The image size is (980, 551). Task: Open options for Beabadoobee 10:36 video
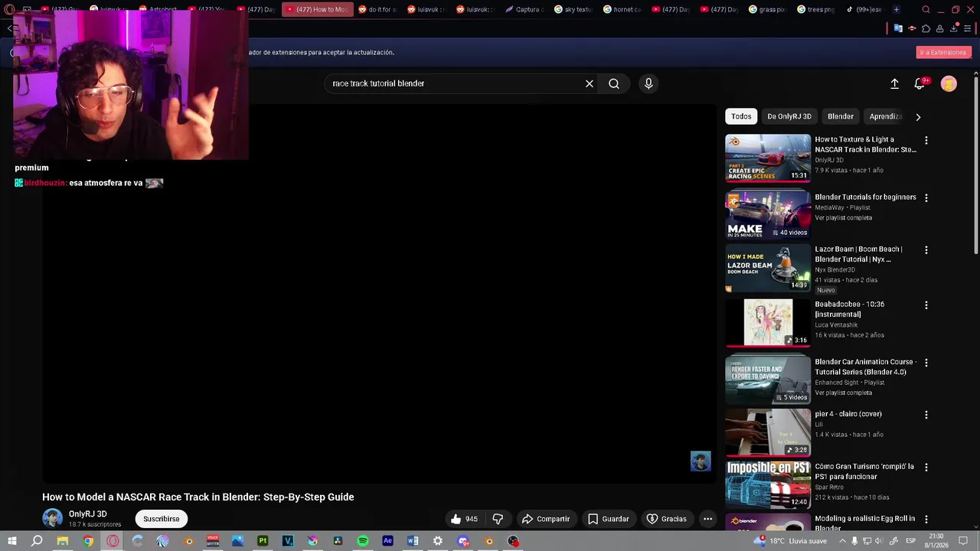(x=926, y=305)
